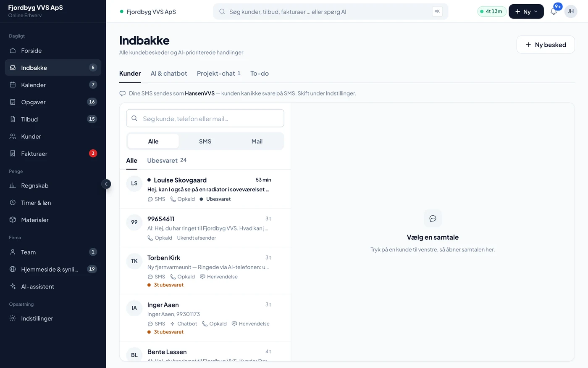The height and width of the screenshot is (368, 588).
Task: Open Bente Lassen conversation
Action: (x=205, y=352)
